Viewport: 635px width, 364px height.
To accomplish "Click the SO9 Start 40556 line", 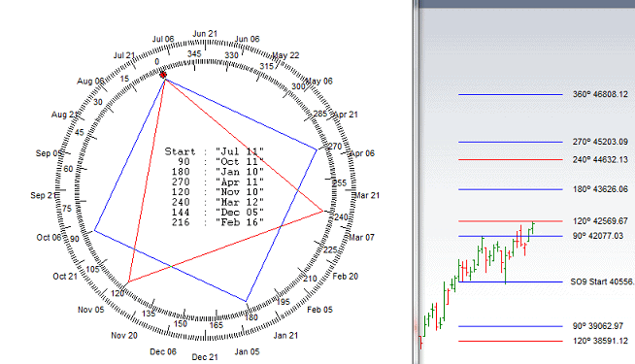I will pyautogui.click(x=511, y=281).
